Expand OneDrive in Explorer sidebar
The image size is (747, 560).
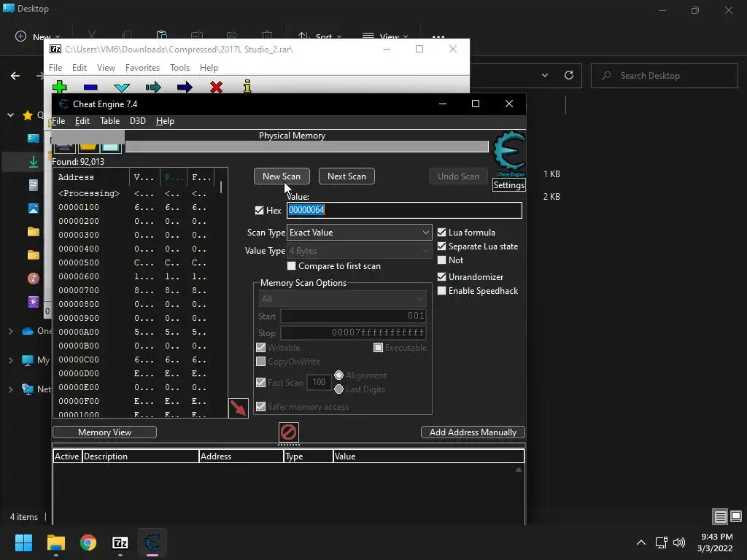click(10, 331)
